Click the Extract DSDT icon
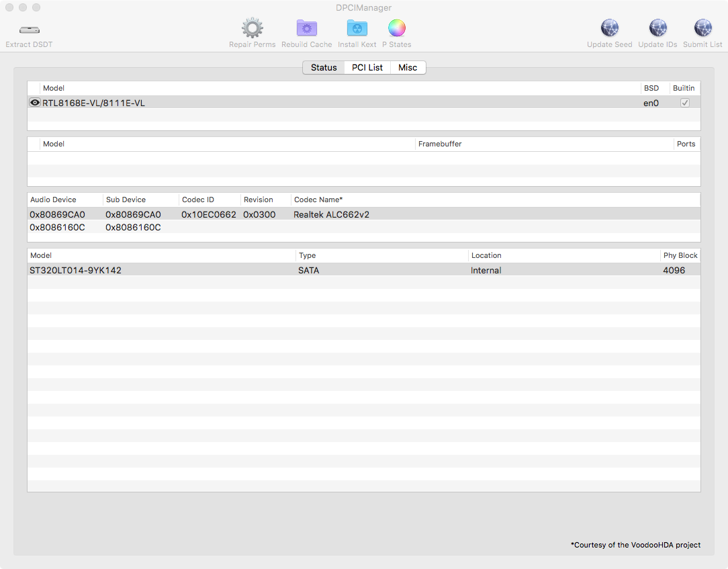 coord(29,30)
